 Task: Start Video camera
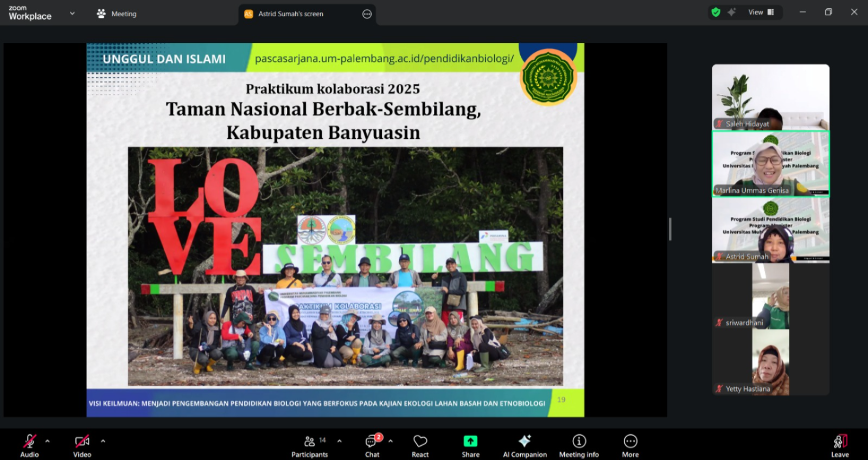pos(82,445)
